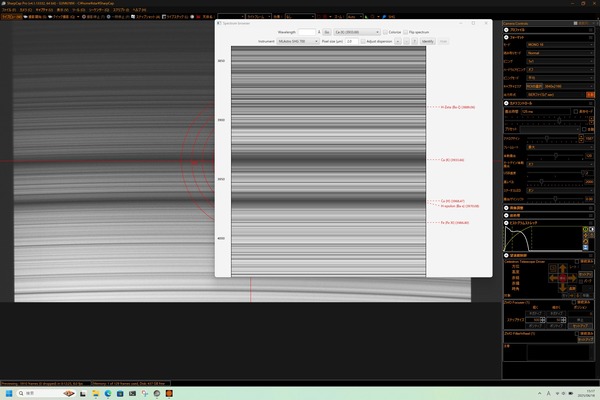Click the Identify button
600x400 pixels.
[427, 41]
